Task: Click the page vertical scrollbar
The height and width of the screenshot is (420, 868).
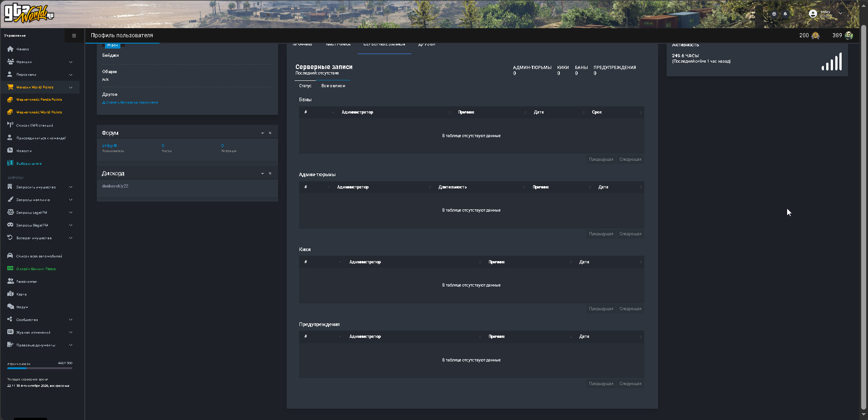Action: 863,217
